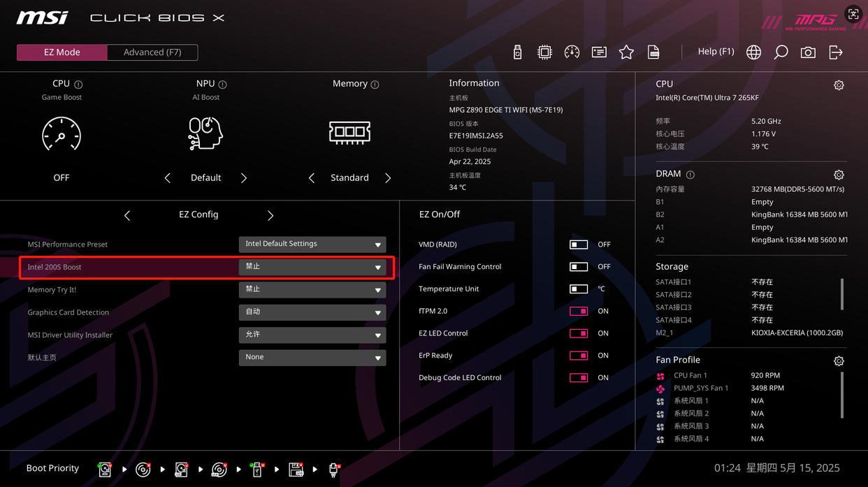Show info next to DRAM heading

690,175
